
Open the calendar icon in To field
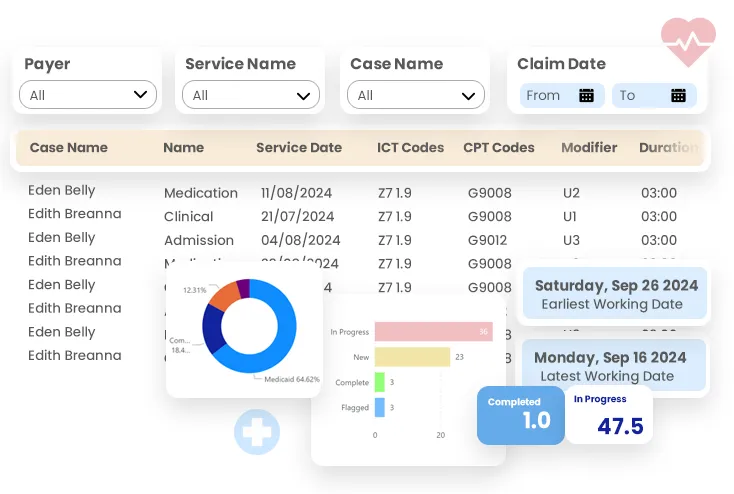[x=678, y=96]
